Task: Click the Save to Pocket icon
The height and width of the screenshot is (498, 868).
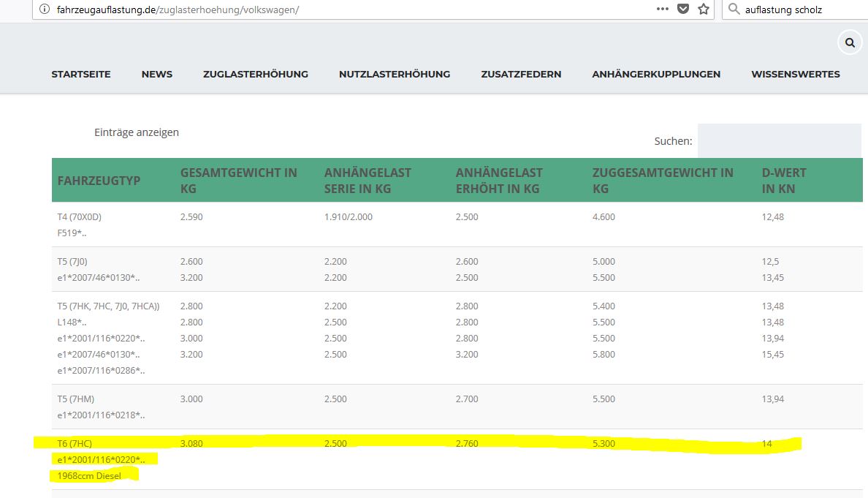Action: [x=683, y=10]
